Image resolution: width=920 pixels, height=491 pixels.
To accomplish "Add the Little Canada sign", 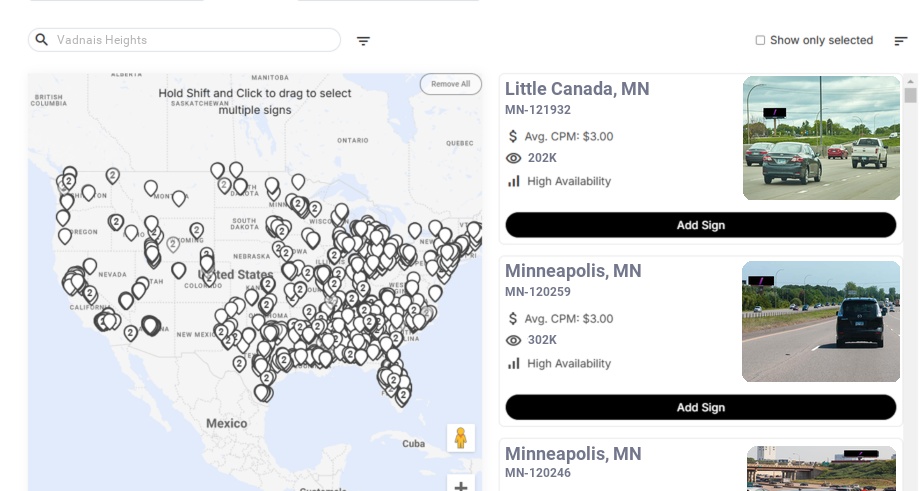I will click(x=700, y=225).
